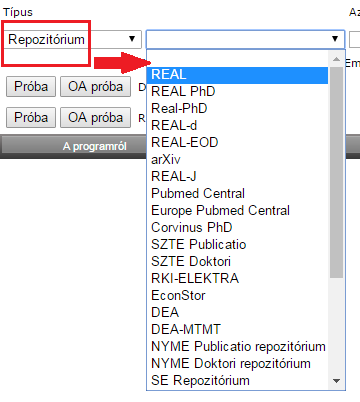Select arXiv in the list
The image size is (360, 402).
(237, 159)
